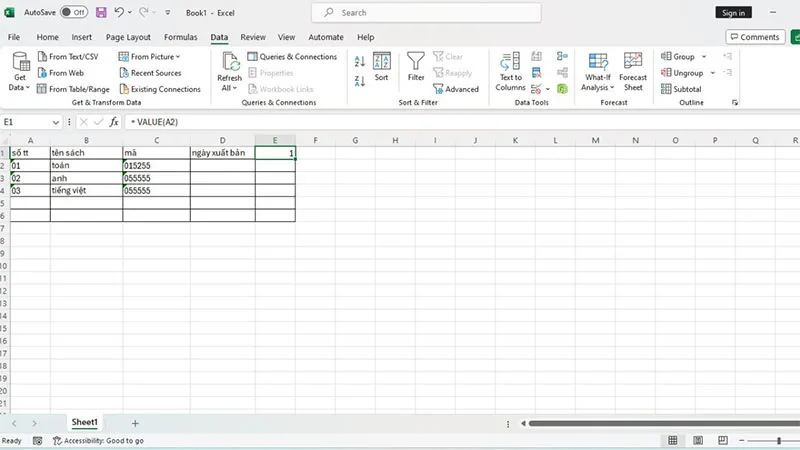800x450 pixels.
Task: Click Subtotal in Outline group
Action: pos(681,89)
